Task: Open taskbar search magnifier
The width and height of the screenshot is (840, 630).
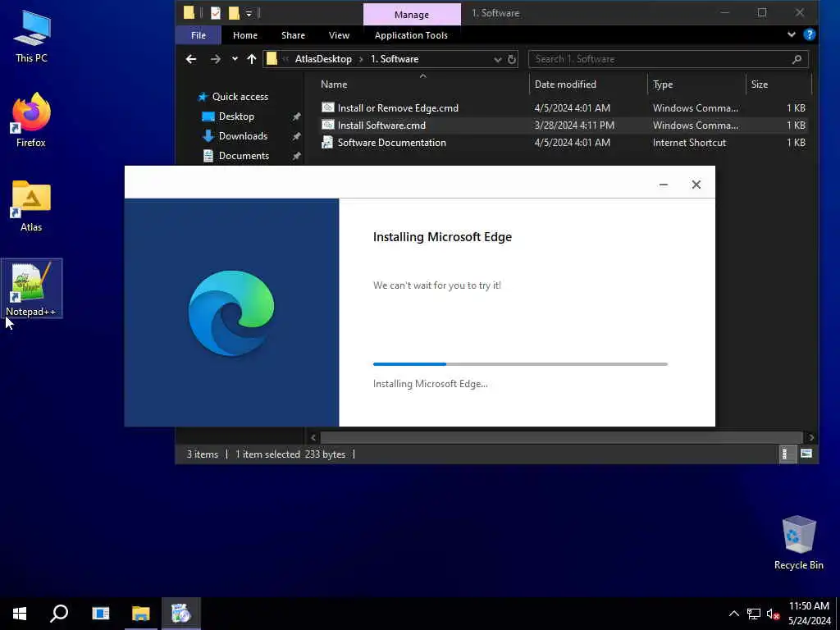Action: pyautogui.click(x=59, y=614)
